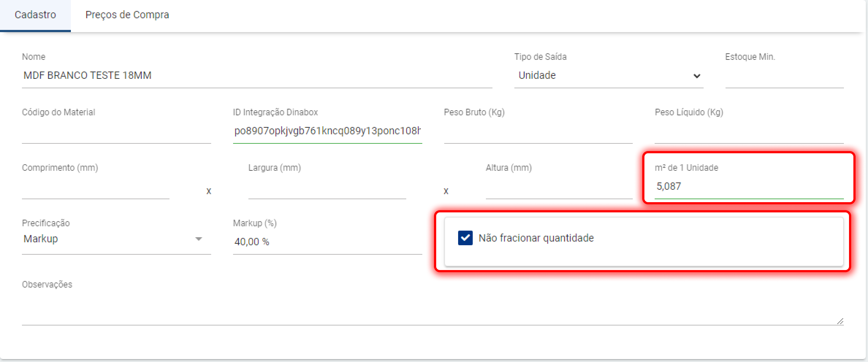
Task: Open the Preços de Compra tab
Action: point(127,15)
